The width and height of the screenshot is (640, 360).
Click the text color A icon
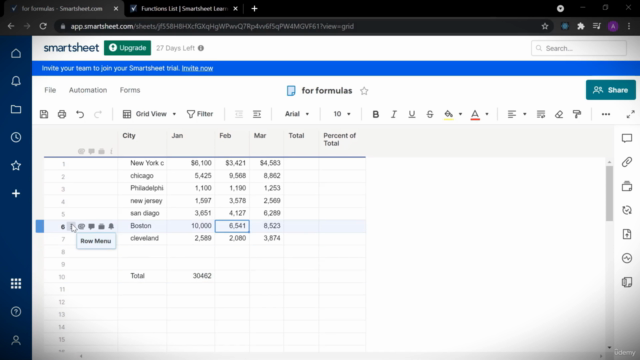pyautogui.click(x=475, y=114)
